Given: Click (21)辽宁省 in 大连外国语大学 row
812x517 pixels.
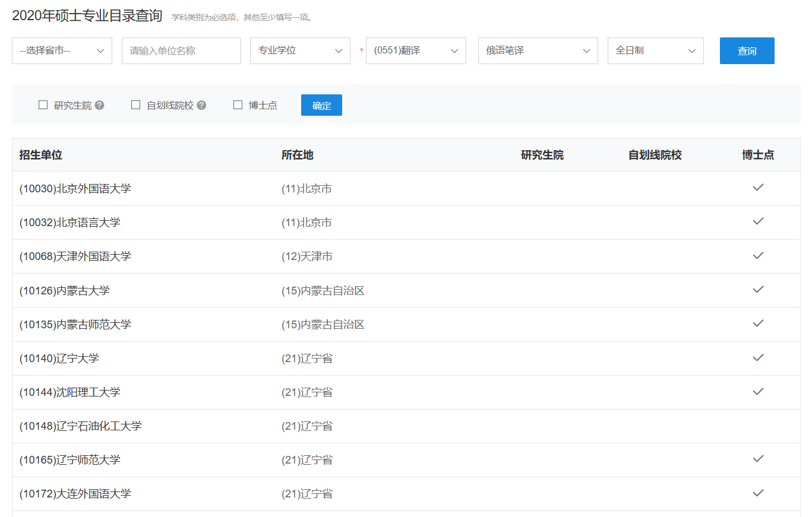Looking at the screenshot, I should click(307, 494).
